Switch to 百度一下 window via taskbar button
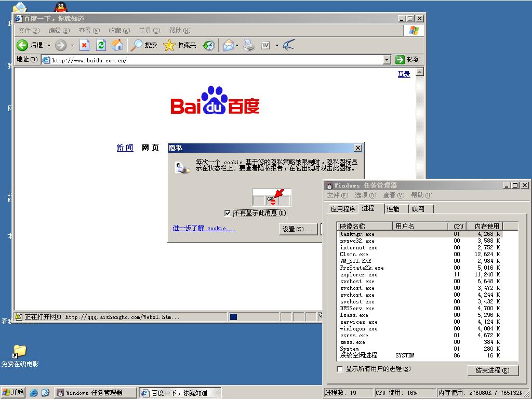The image size is (532, 399). tap(180, 393)
